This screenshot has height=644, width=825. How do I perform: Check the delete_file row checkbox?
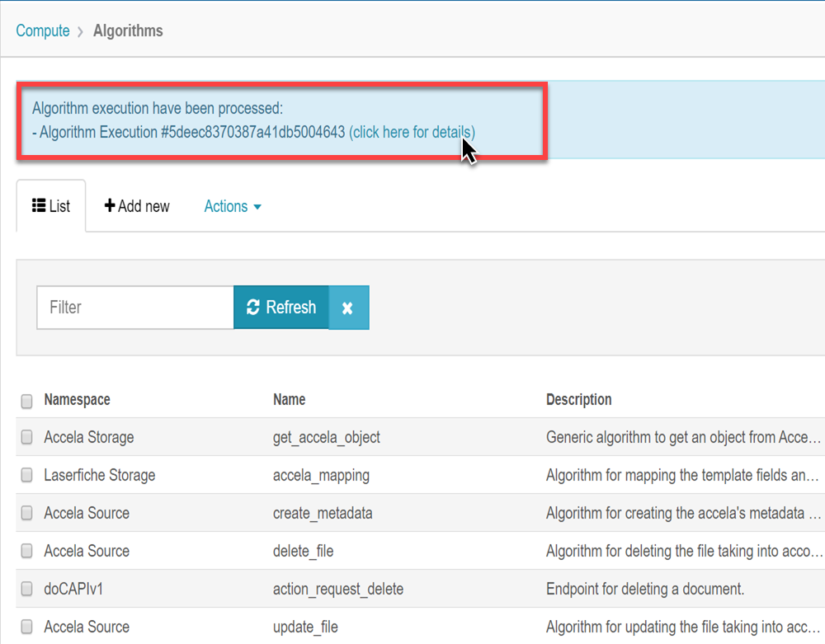click(27, 551)
